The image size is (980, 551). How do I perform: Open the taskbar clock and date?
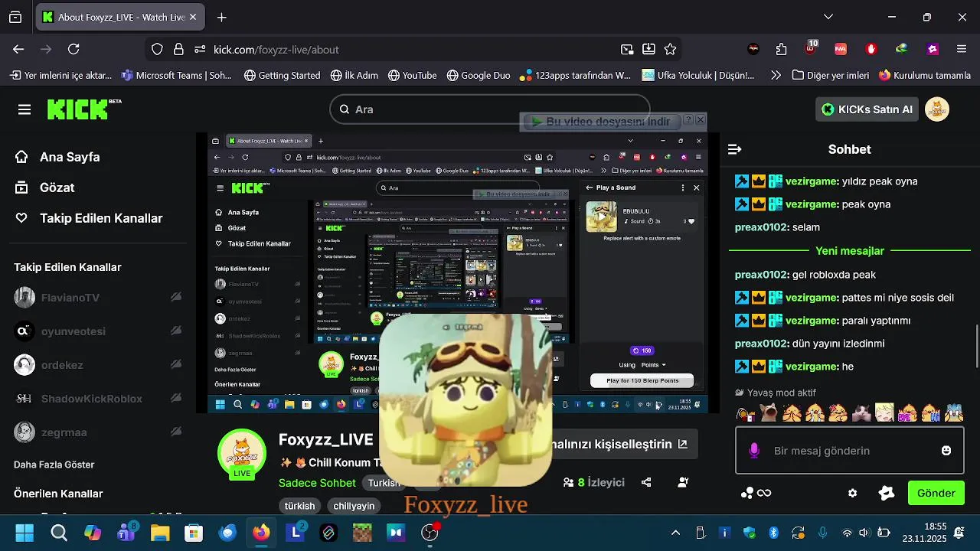925,533
